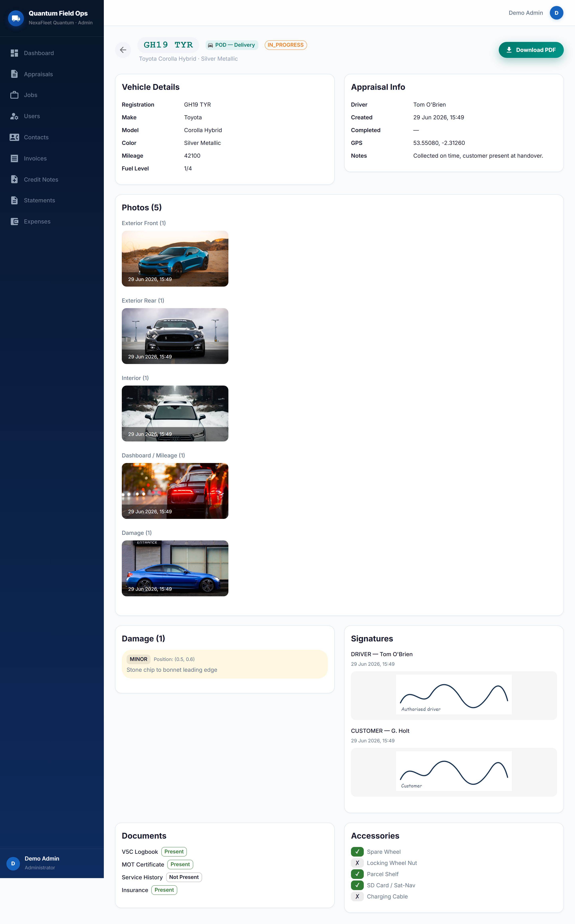575x924 pixels.
Task: Click the Quantum Field Ops truck logo
Action: 16,18
